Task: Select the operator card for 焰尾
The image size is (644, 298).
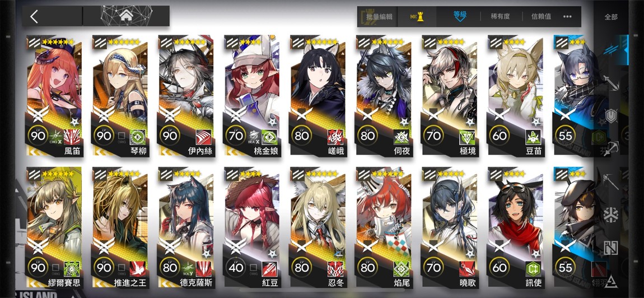Action: 383,227
